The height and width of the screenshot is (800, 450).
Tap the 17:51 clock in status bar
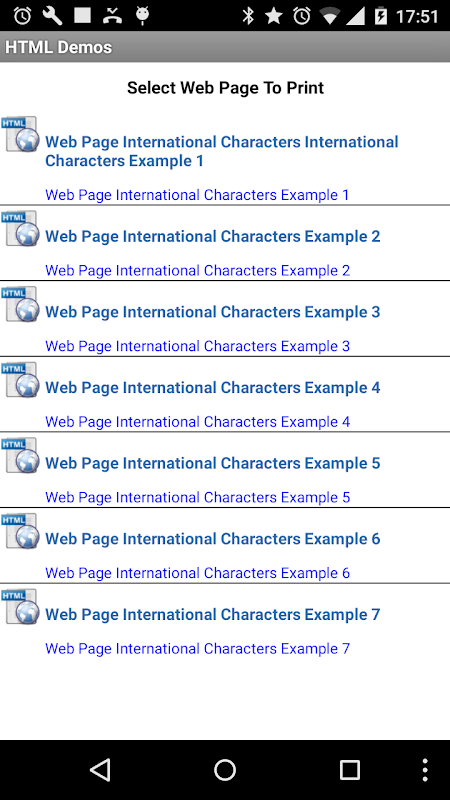point(417,16)
